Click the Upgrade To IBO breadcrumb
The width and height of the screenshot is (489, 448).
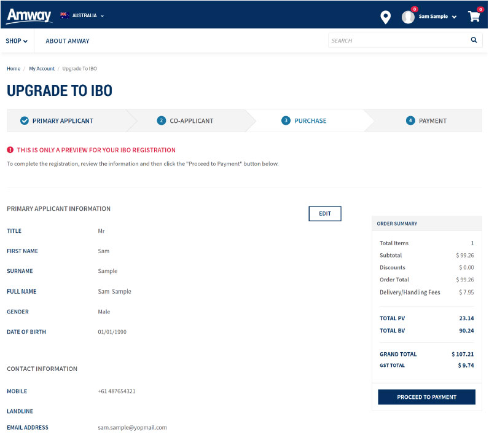pyautogui.click(x=79, y=69)
